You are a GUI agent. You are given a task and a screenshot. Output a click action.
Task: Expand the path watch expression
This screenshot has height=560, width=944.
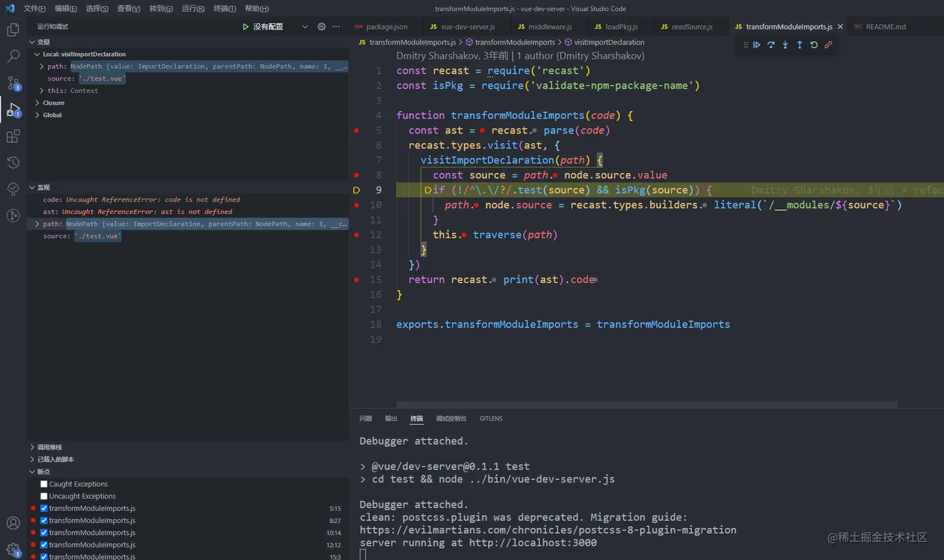(x=37, y=224)
